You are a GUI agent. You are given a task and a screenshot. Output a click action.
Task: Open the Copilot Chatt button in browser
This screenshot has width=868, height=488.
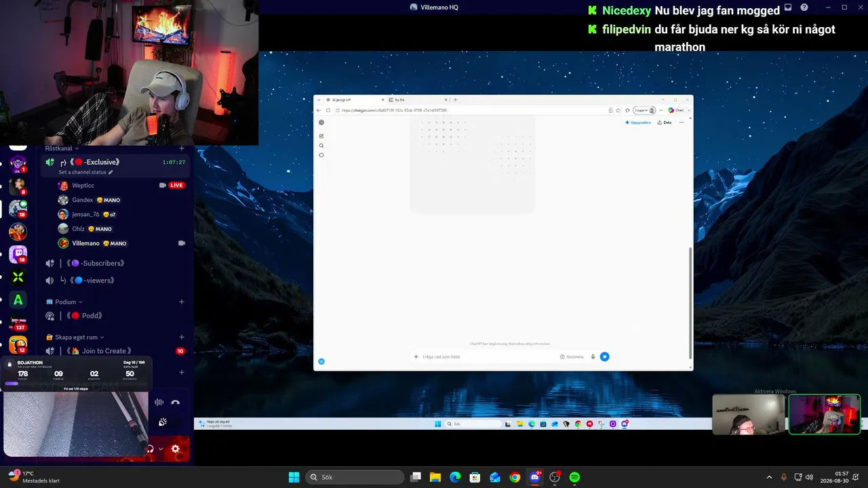pos(676,110)
